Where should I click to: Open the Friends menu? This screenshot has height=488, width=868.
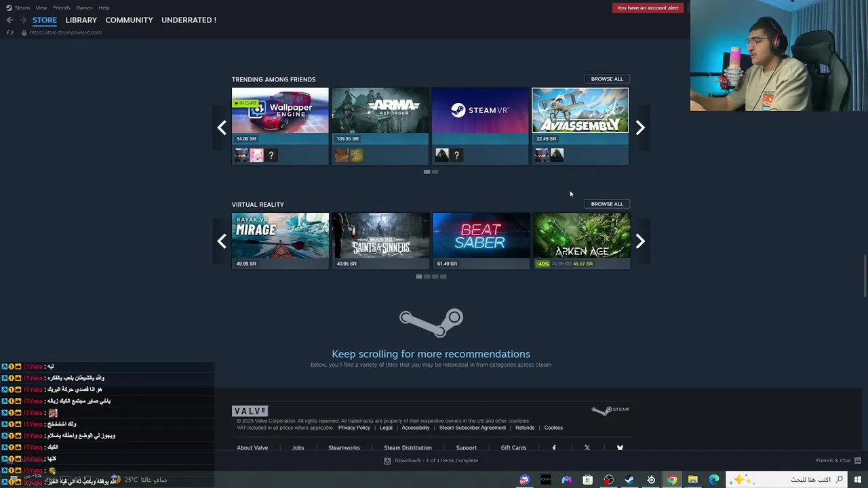pyautogui.click(x=62, y=7)
